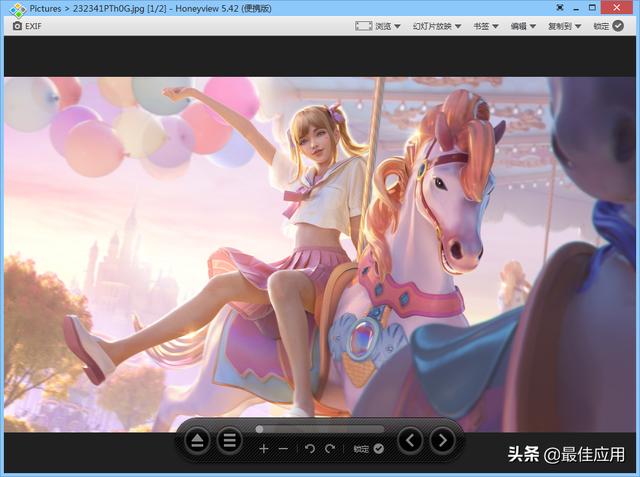Click the fit-to-window rectangle icon
This screenshot has height=477, width=640.
pos(363,26)
